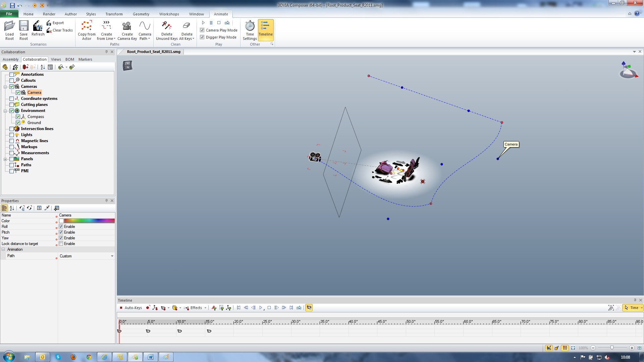Image resolution: width=644 pixels, height=362 pixels.
Task: Click Create Camera Key tool
Action: pos(127,30)
